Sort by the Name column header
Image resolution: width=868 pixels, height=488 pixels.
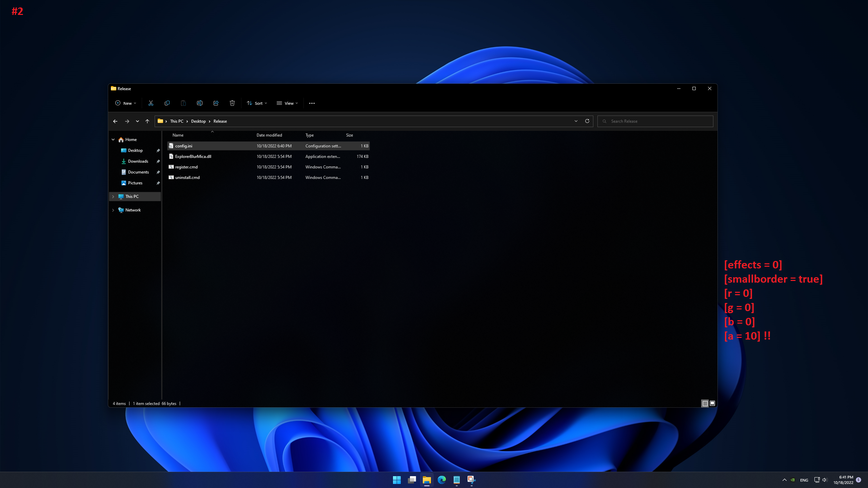[x=178, y=135]
